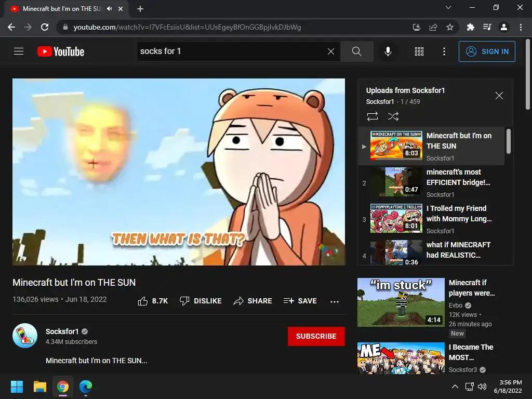
Task: Open network status in system tray
Action: click(469, 387)
